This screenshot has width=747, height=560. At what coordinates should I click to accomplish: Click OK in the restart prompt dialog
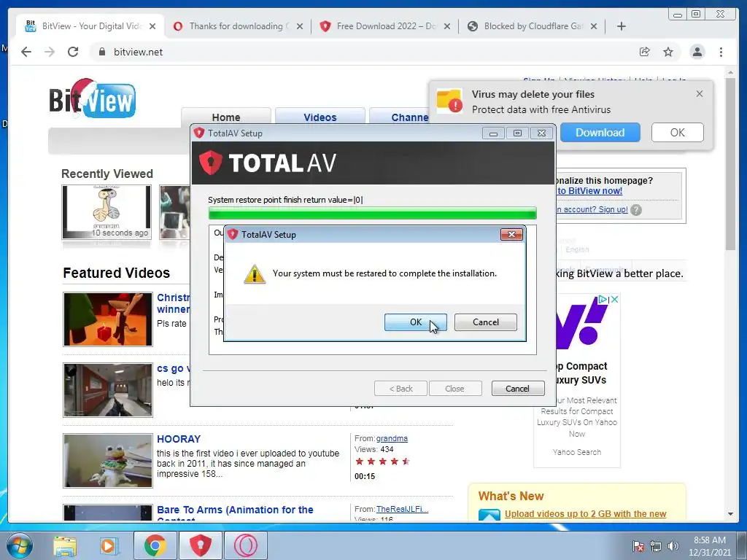click(x=415, y=322)
